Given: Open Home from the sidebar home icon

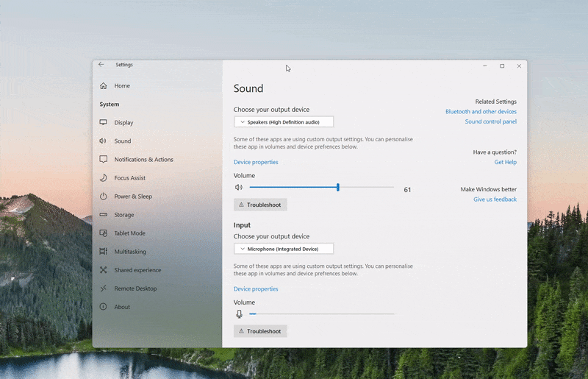Looking at the screenshot, I should click(103, 86).
